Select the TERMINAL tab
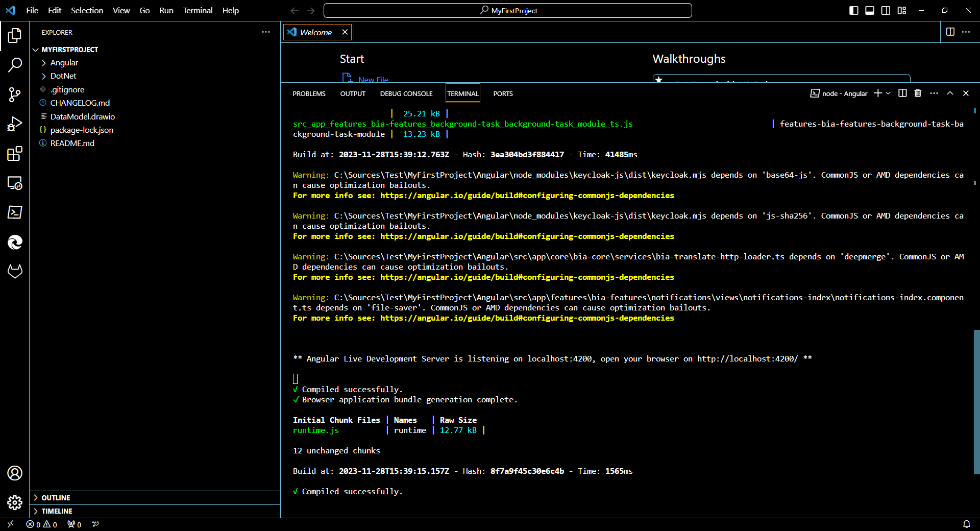The image size is (980, 531). click(463, 94)
